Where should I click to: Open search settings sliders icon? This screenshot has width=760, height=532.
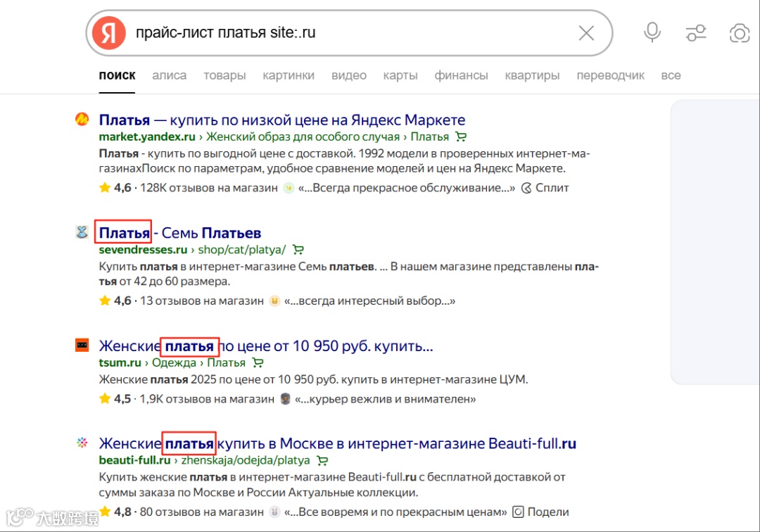[x=696, y=33]
